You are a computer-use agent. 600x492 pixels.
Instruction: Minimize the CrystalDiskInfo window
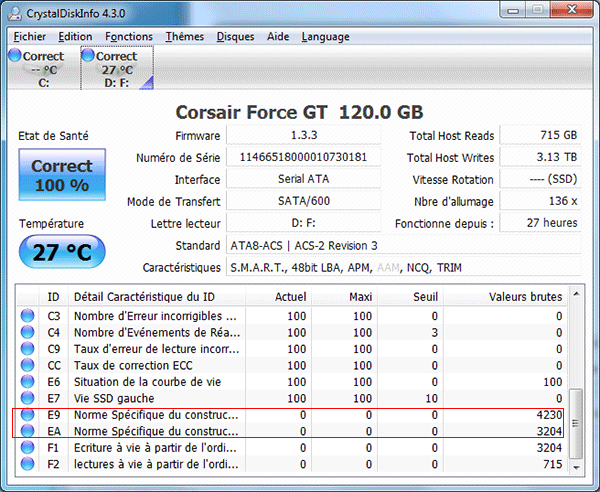513,10
